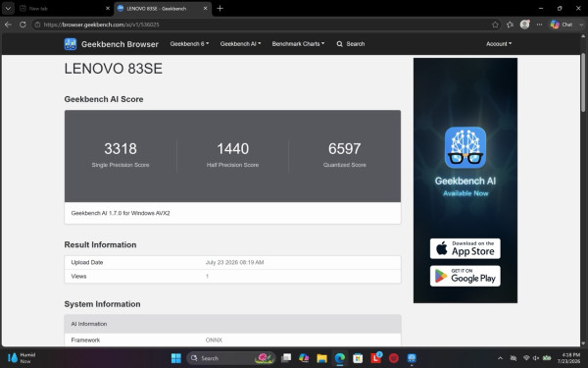588x368 pixels.
Task: Open Geekbench AI app on the taskbar
Action: point(412,358)
